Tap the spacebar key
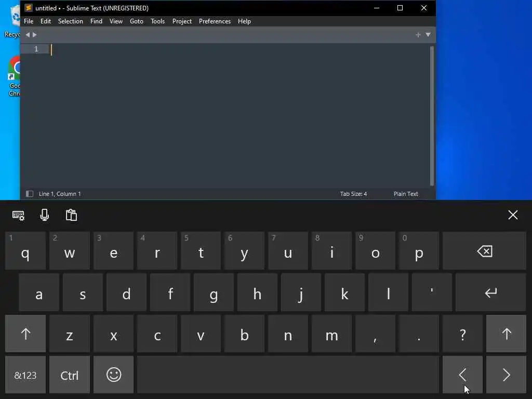This screenshot has width=532, height=399. (288, 375)
